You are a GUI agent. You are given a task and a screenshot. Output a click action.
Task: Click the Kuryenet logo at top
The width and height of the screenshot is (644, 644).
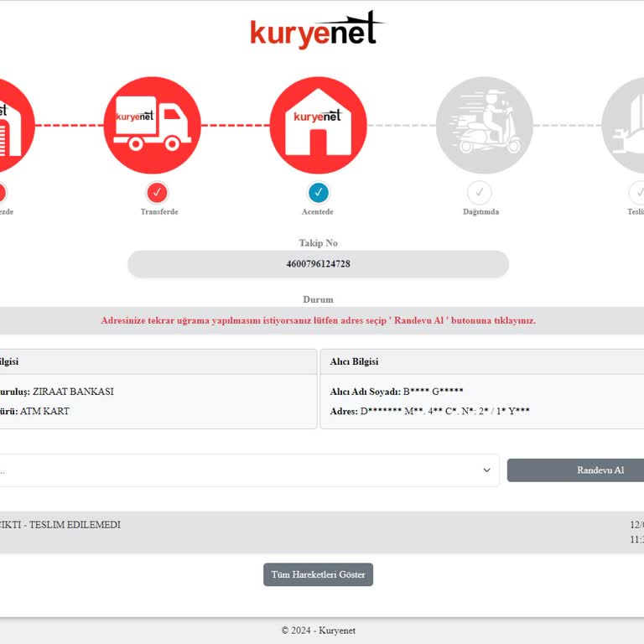point(317,29)
